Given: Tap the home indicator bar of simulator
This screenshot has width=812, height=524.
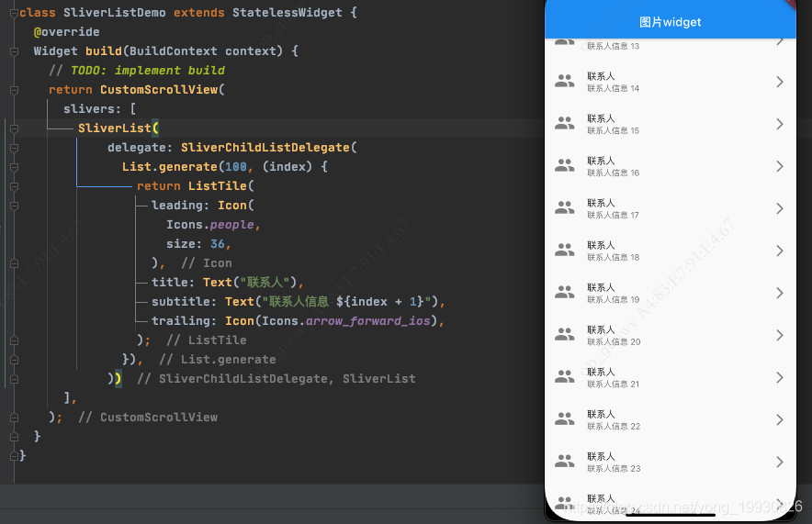Looking at the screenshot, I should pyautogui.click(x=671, y=515).
